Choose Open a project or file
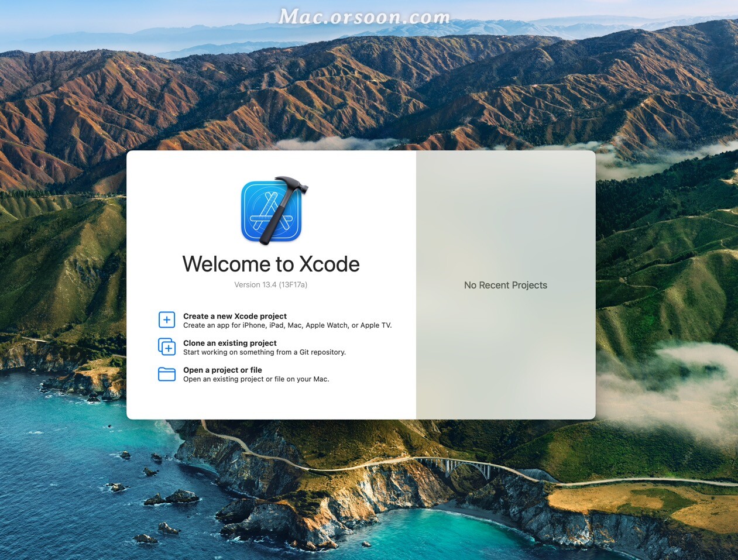This screenshot has height=560, width=738. click(x=222, y=370)
